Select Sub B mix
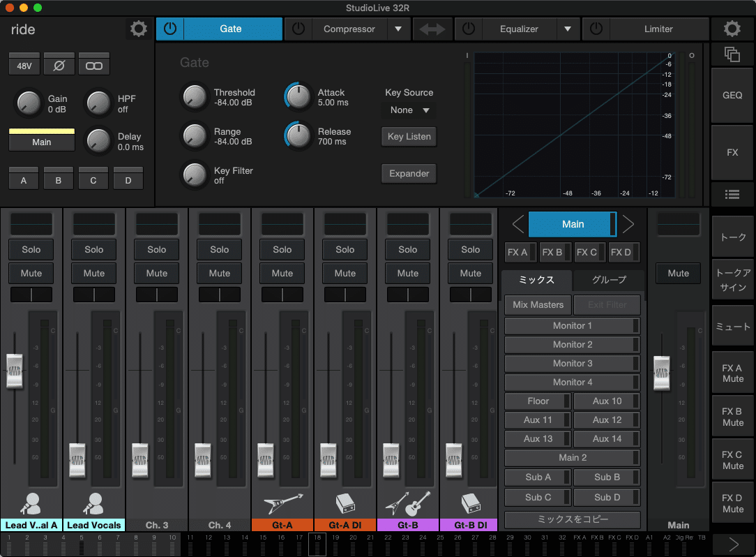Screen dimensions: 756x557 [607, 477]
